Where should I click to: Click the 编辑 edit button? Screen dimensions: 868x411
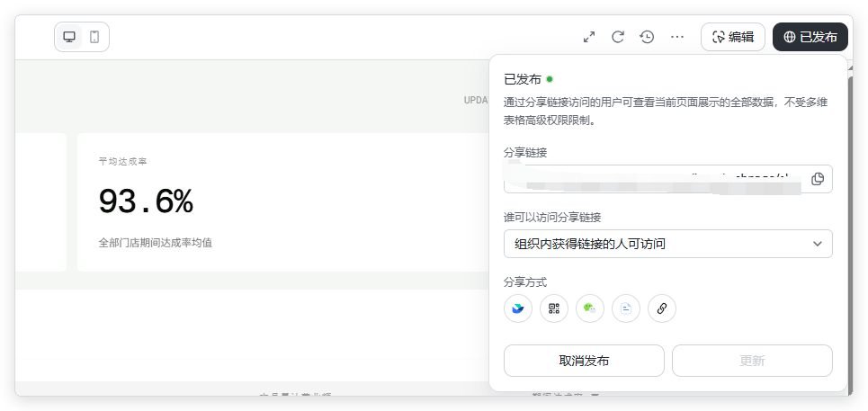pyautogui.click(x=733, y=37)
